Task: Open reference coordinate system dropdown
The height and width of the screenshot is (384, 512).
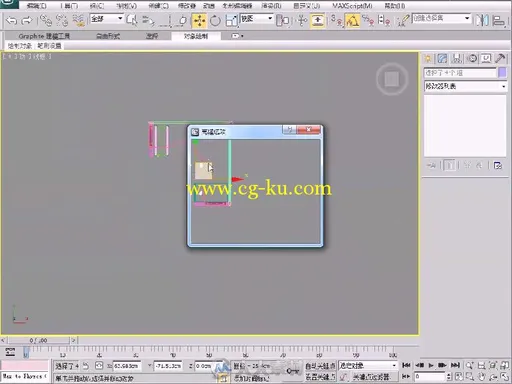Action: coord(257,19)
